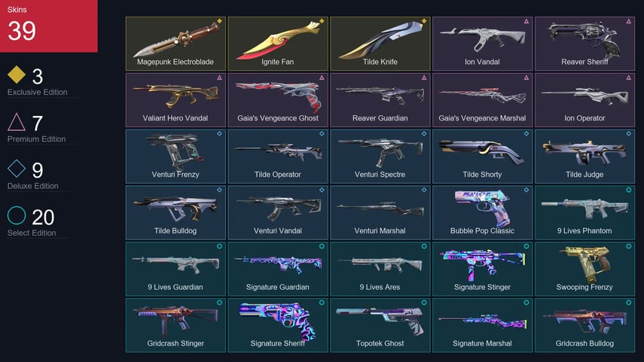Click the teal Select Edition circle icon
This screenshot has width=644, height=362.
(17, 215)
